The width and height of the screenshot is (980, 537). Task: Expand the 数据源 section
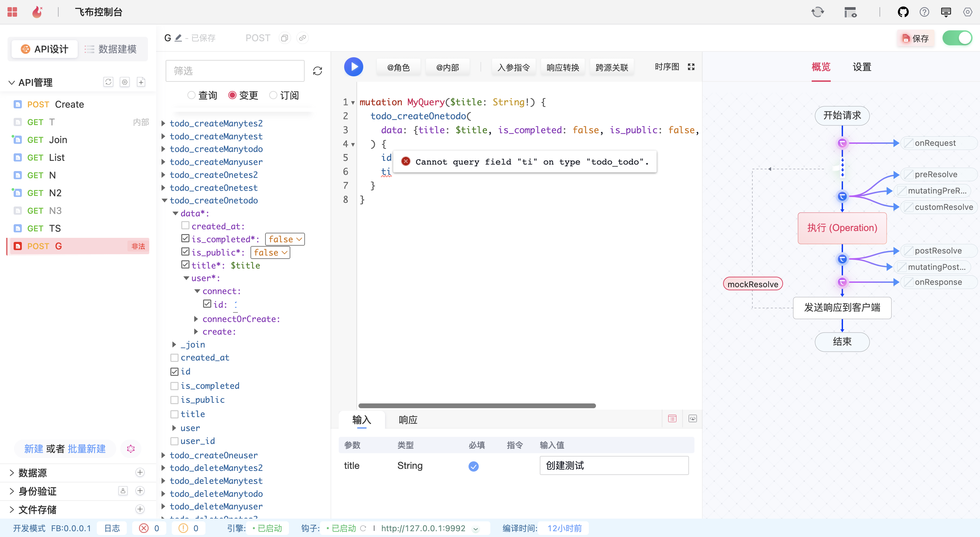point(32,473)
